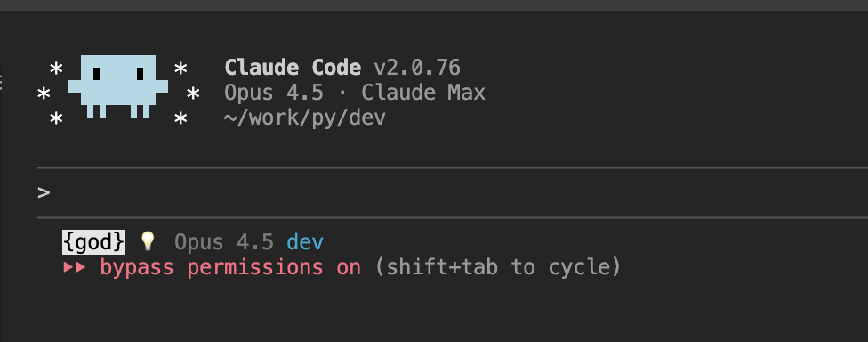Click 'Opus 4.5' in the status line

point(223,242)
